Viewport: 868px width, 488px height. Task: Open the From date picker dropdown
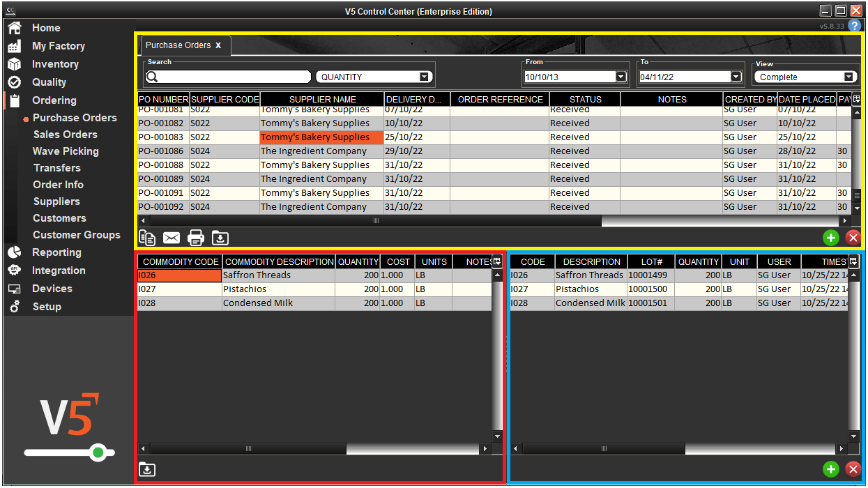pyautogui.click(x=620, y=77)
